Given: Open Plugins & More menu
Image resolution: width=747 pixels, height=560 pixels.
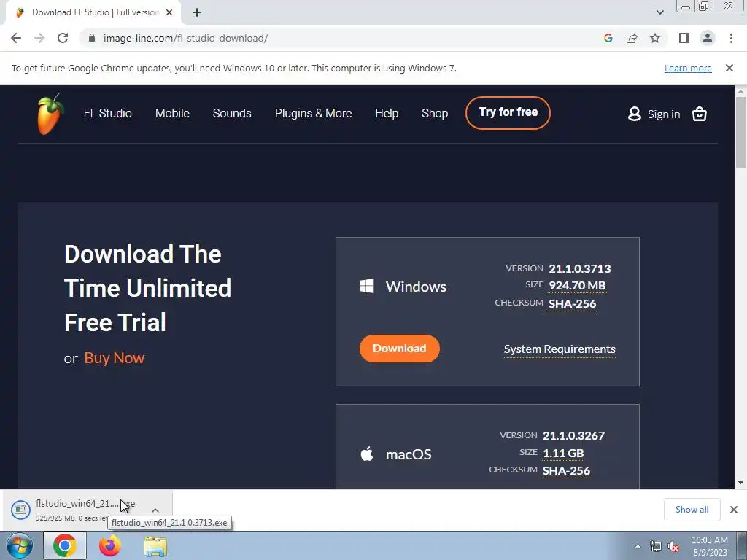Looking at the screenshot, I should tap(314, 113).
